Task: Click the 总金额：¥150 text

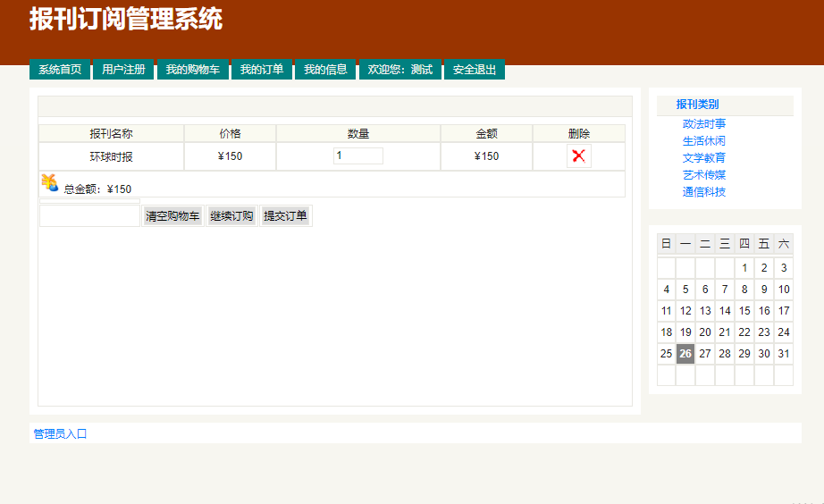Action: click(x=97, y=189)
